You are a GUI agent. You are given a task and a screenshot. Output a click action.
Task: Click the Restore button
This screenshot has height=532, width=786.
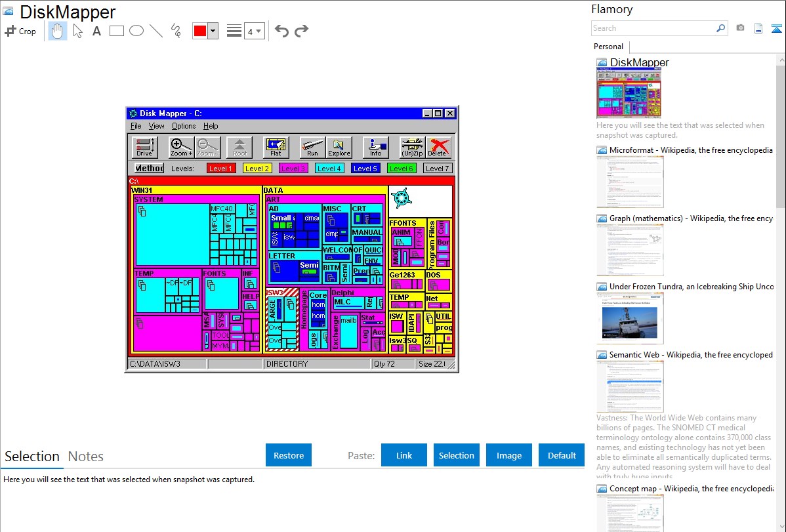tap(289, 455)
